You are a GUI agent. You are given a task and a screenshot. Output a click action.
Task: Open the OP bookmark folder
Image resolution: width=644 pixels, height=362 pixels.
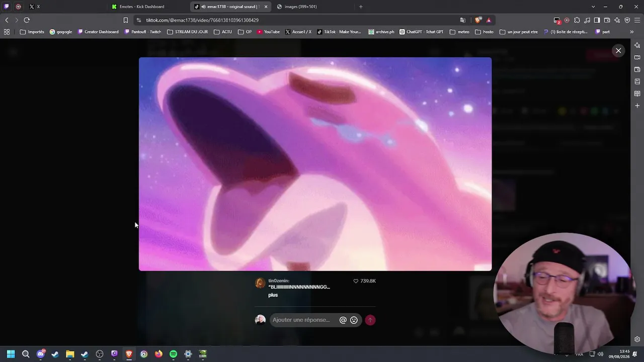tap(245, 32)
